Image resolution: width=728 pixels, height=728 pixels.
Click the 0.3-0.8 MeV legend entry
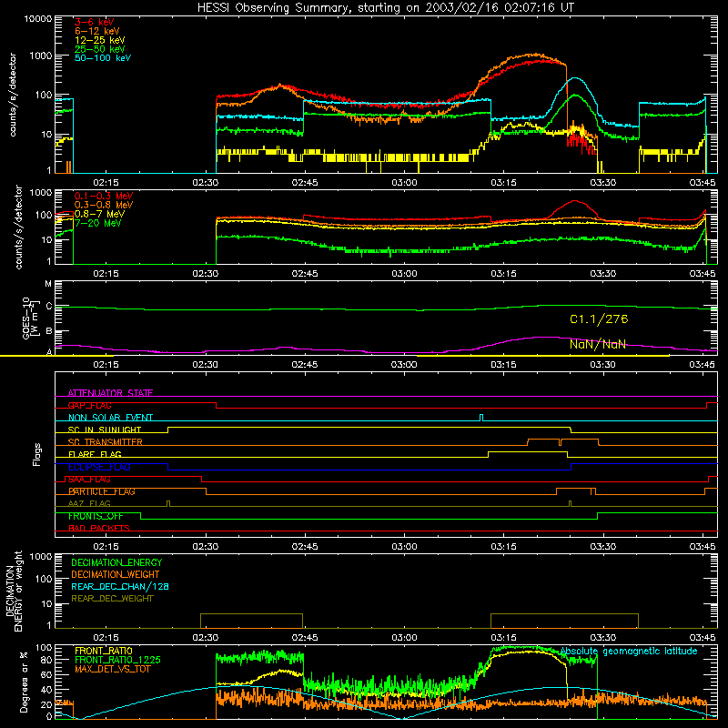(104, 205)
